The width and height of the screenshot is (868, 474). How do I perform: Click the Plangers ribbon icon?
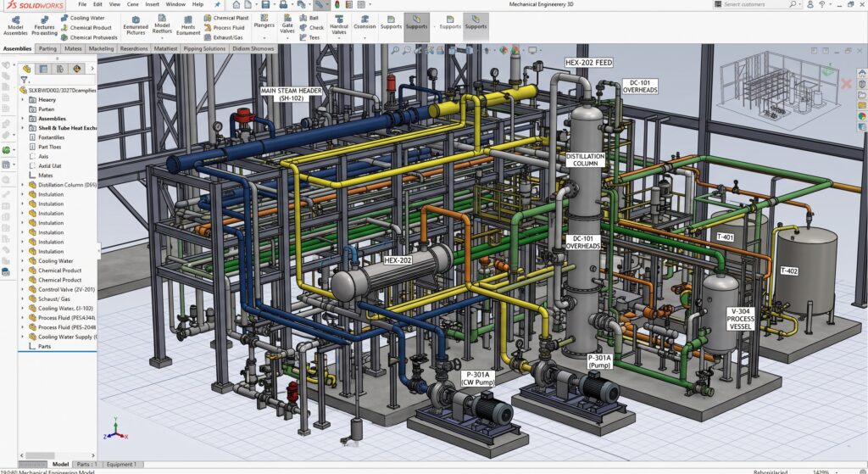tap(264, 21)
